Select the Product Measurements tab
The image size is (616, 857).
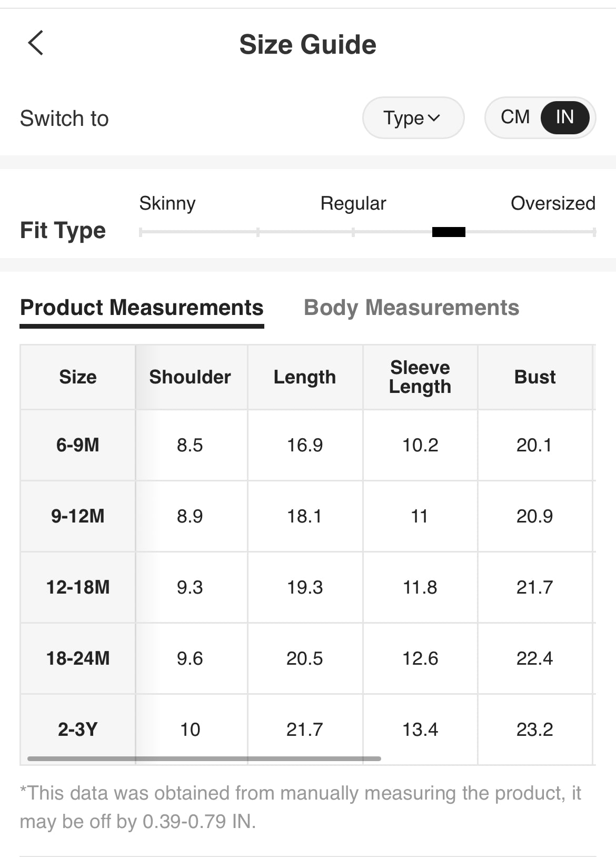142,308
